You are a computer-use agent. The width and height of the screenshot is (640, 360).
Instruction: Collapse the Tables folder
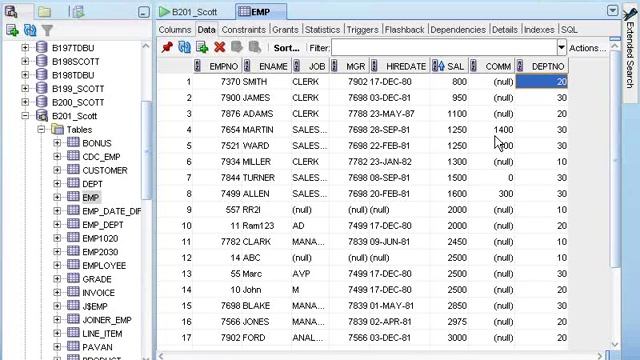coord(41,129)
